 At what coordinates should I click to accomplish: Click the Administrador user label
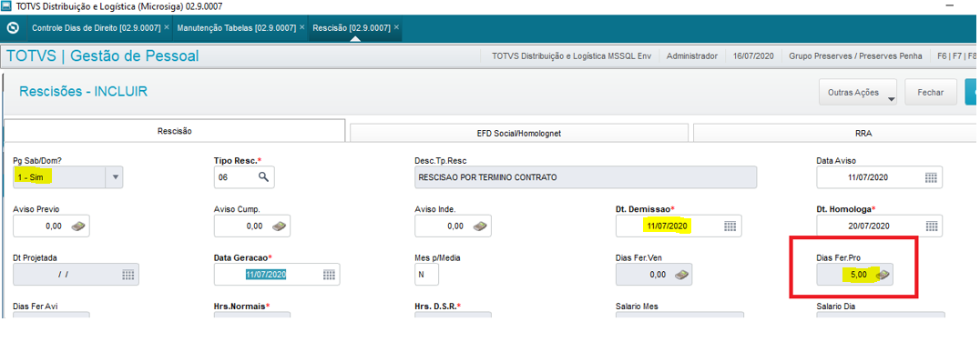[x=692, y=56]
